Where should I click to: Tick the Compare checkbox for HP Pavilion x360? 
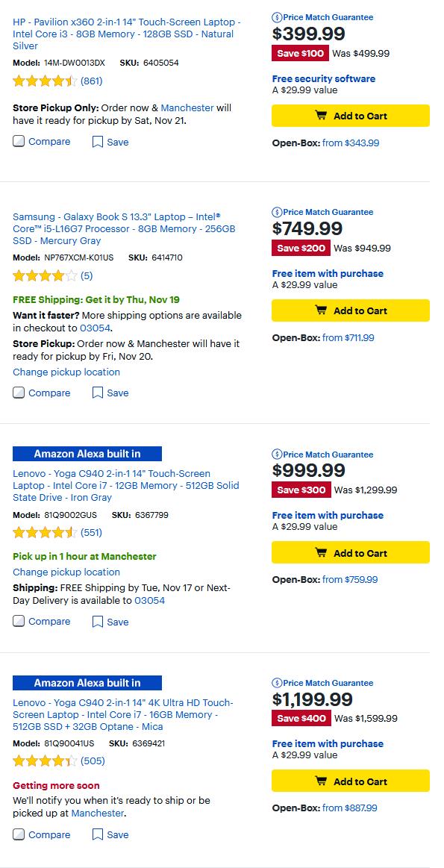click(19, 142)
